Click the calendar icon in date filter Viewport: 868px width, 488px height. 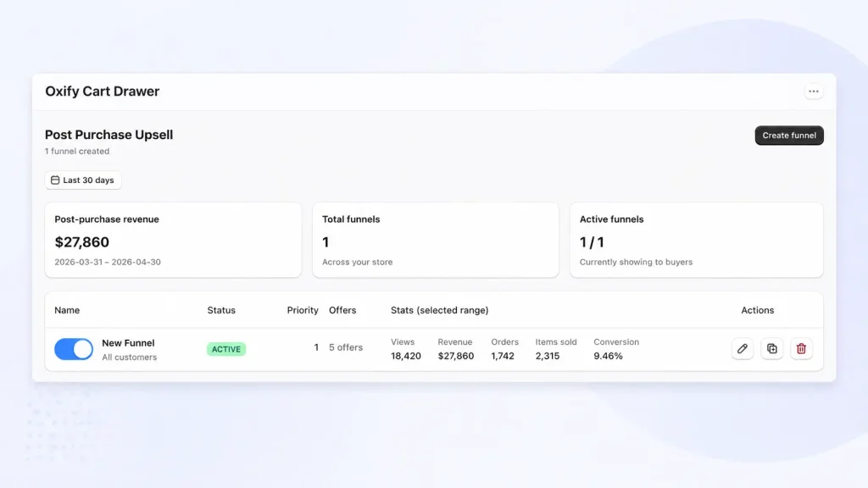click(x=55, y=180)
